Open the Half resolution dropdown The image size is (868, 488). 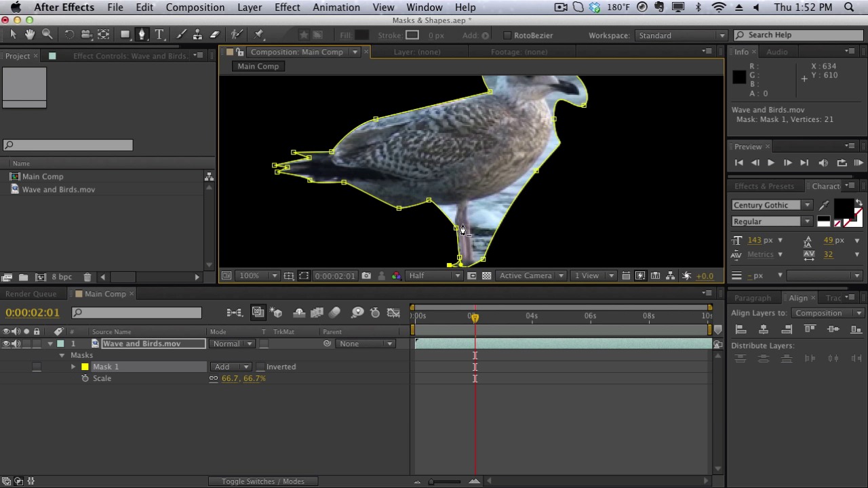tap(434, 276)
